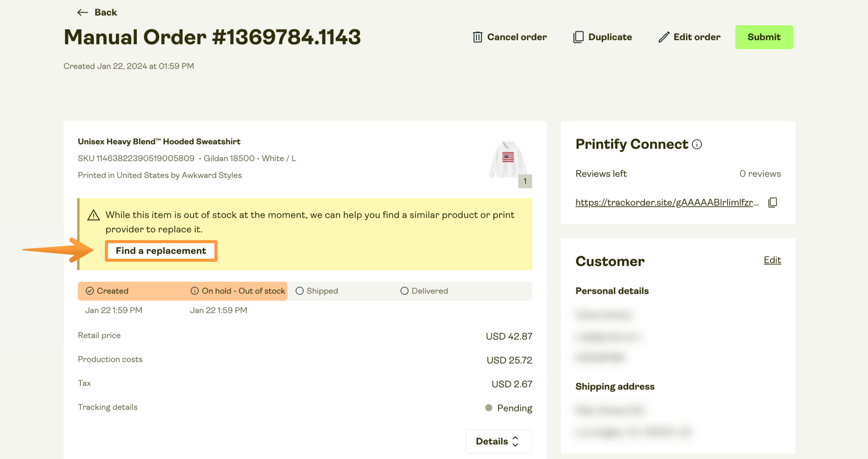Click the Duplicate copy icon
This screenshot has height=459, width=868.
click(578, 37)
